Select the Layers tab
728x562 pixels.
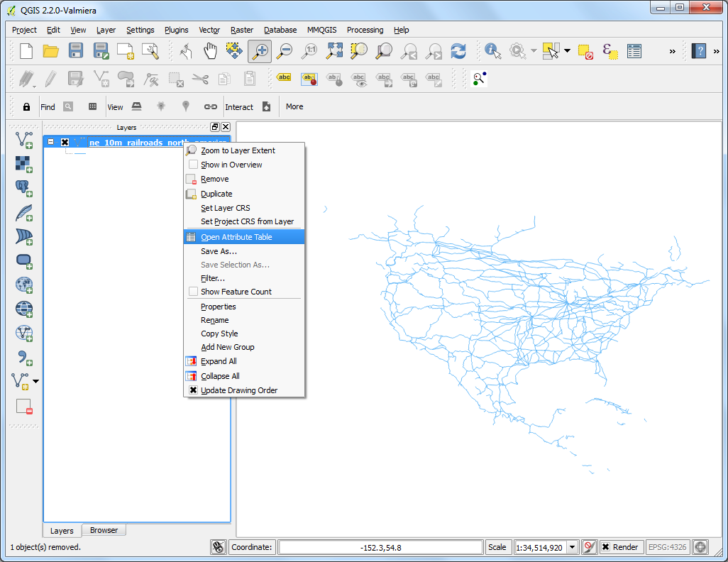click(x=62, y=530)
